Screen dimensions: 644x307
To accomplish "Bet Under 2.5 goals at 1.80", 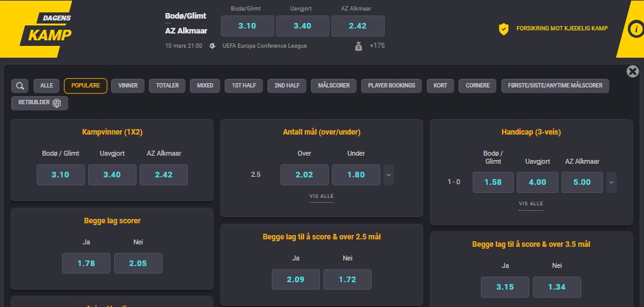I will 356,175.
